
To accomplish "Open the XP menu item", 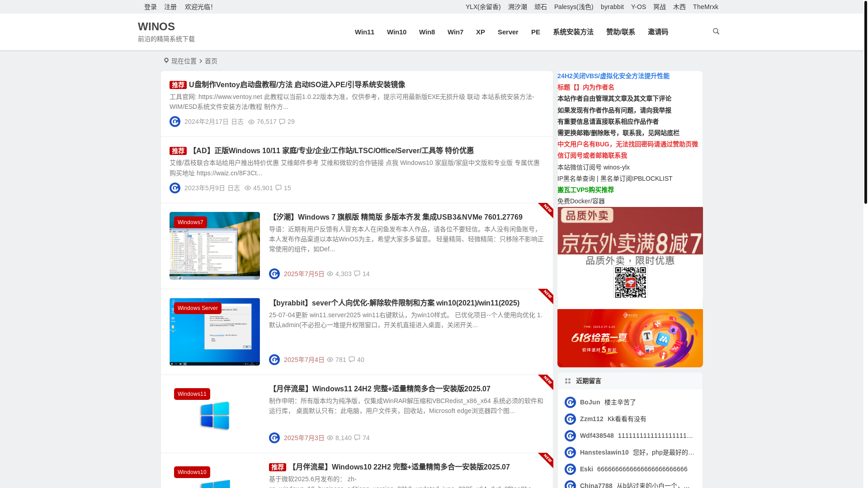I will click(x=480, y=32).
